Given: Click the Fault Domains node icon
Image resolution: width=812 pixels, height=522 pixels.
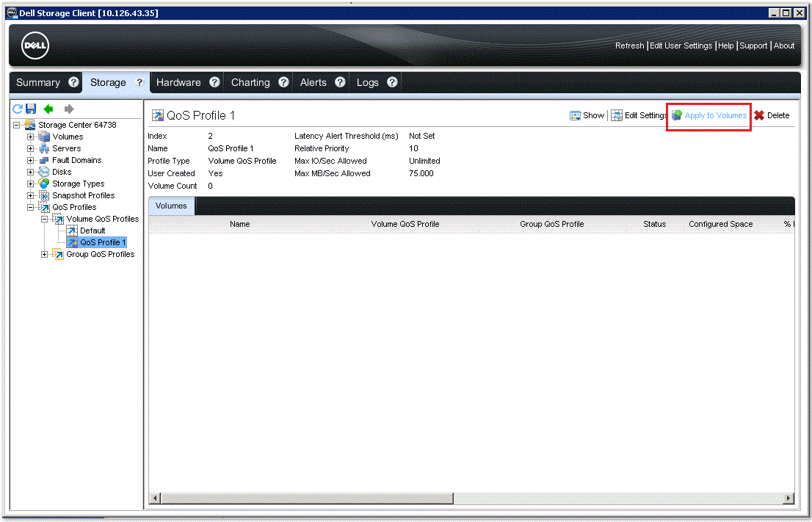Looking at the screenshot, I should [x=44, y=161].
